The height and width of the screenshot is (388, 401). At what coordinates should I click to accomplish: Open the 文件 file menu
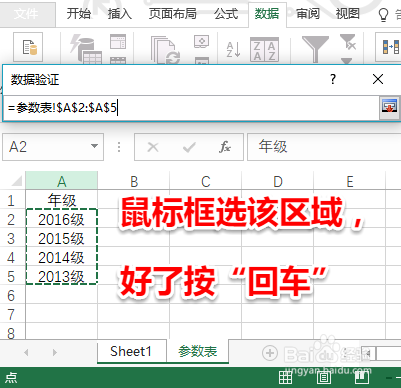pyautogui.click(x=27, y=14)
